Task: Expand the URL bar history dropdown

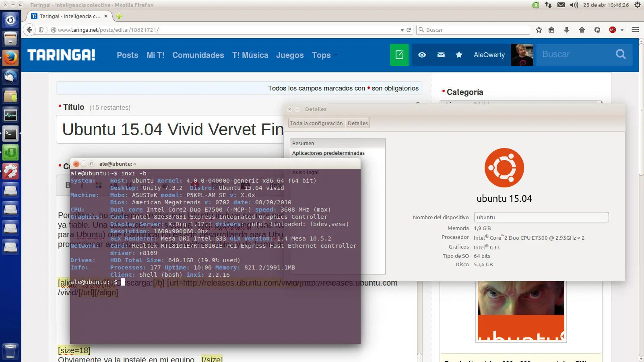Action: (x=402, y=30)
